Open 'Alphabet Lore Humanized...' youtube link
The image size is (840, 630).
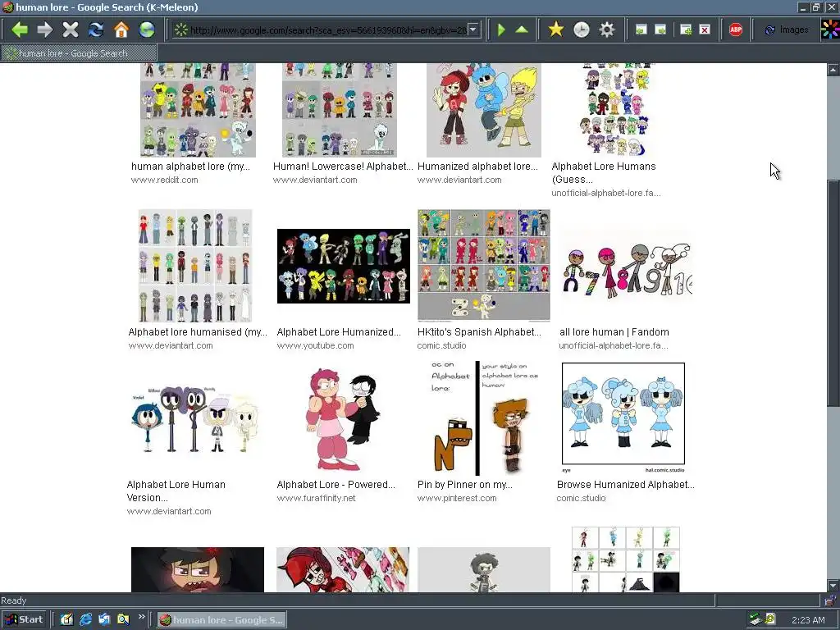coord(339,331)
